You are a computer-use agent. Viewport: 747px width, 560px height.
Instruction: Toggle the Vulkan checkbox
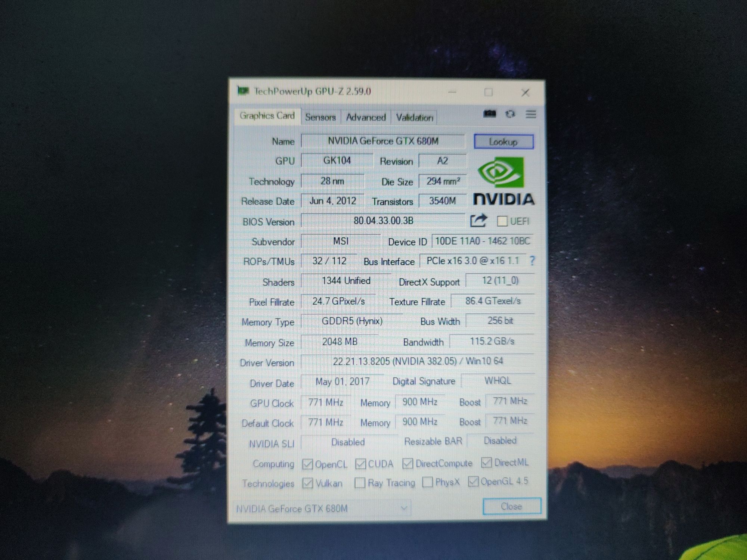[x=307, y=483]
